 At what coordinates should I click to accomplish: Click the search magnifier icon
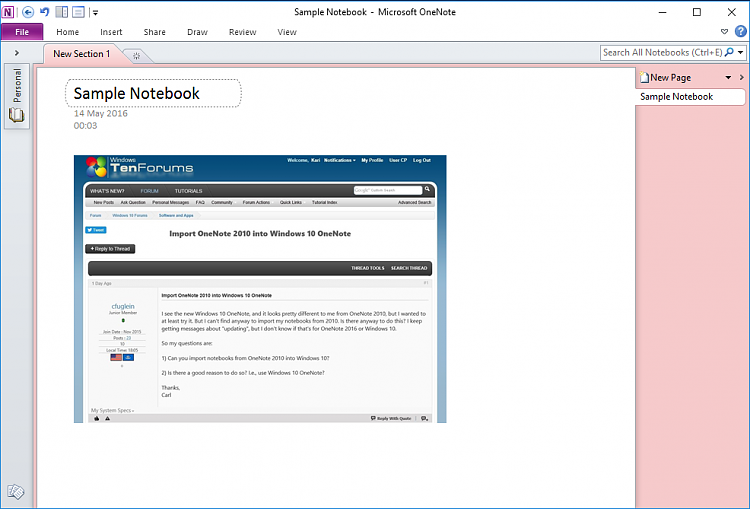point(729,52)
